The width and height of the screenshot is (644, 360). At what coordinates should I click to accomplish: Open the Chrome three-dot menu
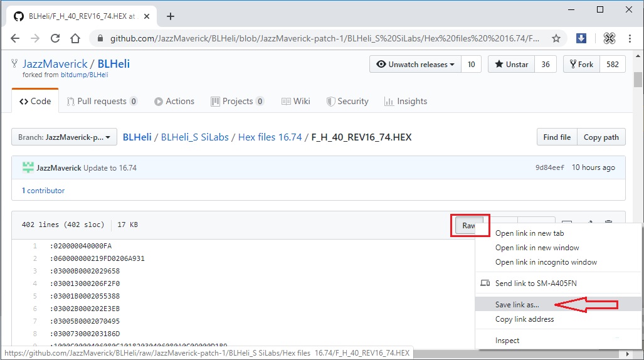point(630,38)
